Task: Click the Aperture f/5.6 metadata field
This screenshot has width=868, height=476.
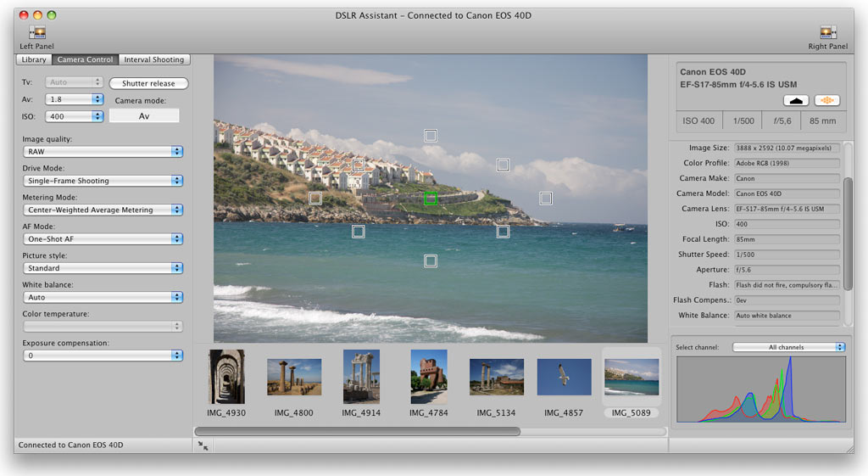Action: click(x=787, y=270)
